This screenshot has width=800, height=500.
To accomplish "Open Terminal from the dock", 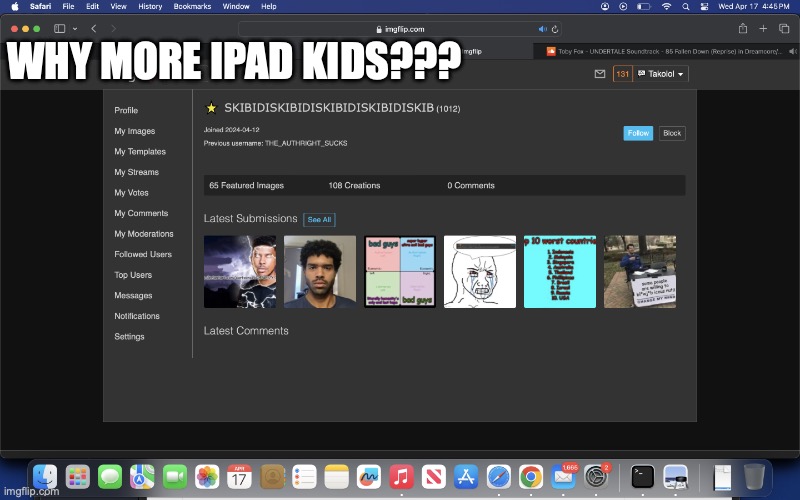I will (x=642, y=477).
